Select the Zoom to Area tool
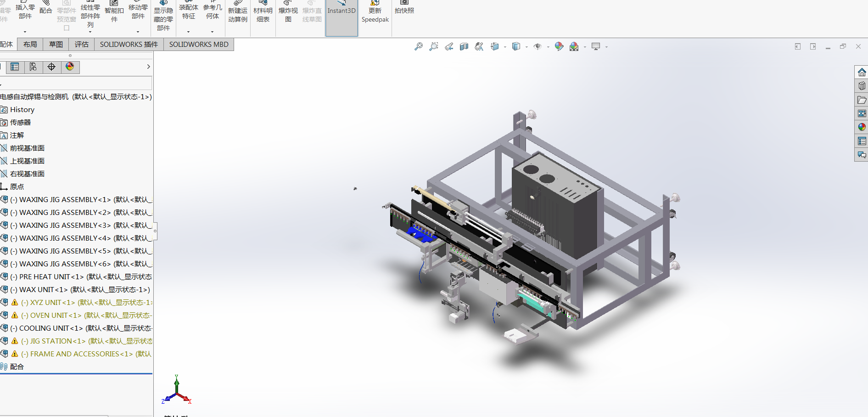 pos(433,46)
